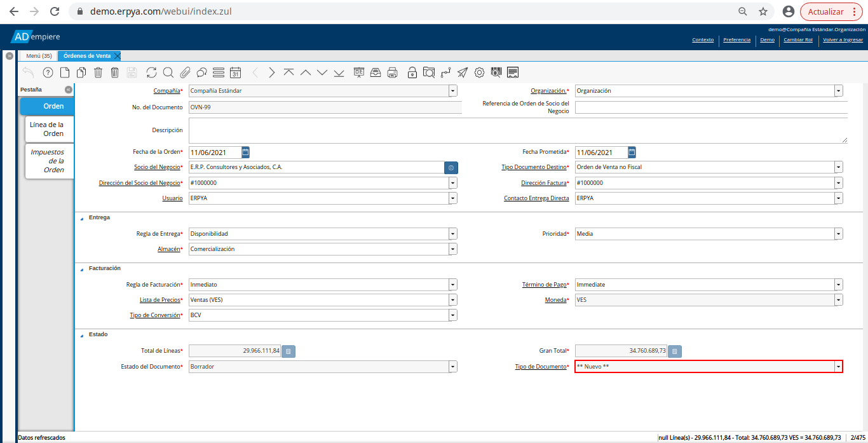Collapse the Entrega section
868x443 pixels.
click(81, 218)
